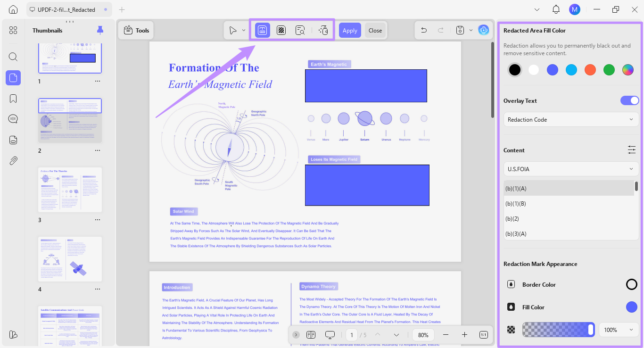The image size is (644, 348).
Task: Start slideshow presentation mode icon
Action: click(x=330, y=335)
